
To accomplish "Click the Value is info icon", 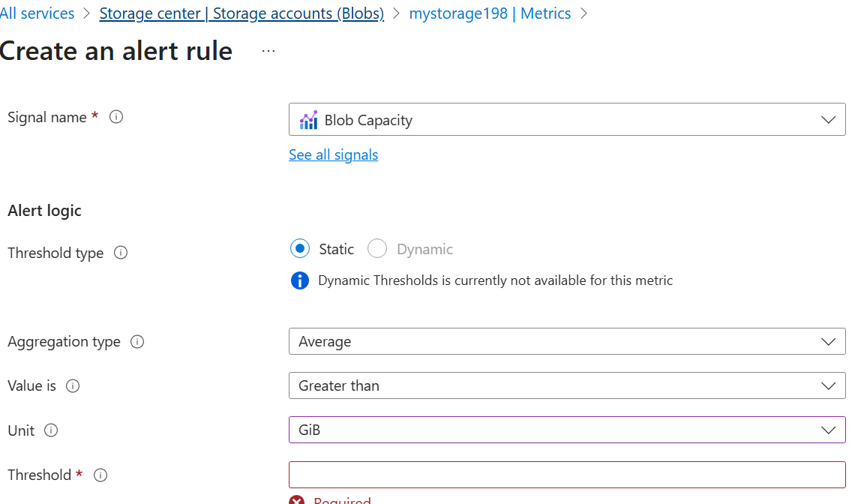I will (x=73, y=385).
